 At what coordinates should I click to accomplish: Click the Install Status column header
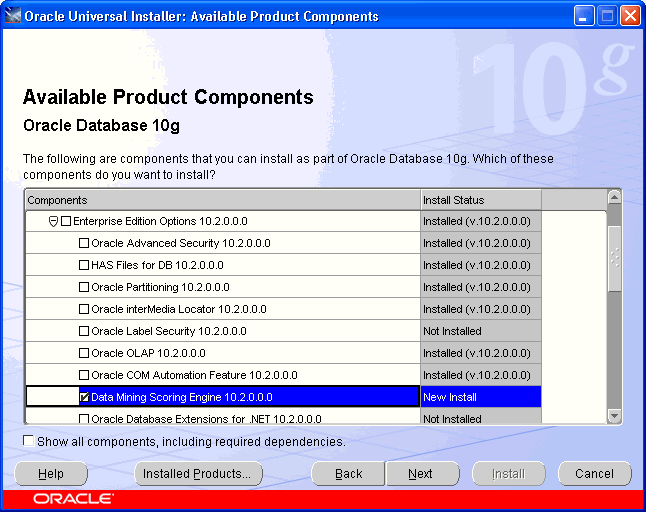point(481,200)
